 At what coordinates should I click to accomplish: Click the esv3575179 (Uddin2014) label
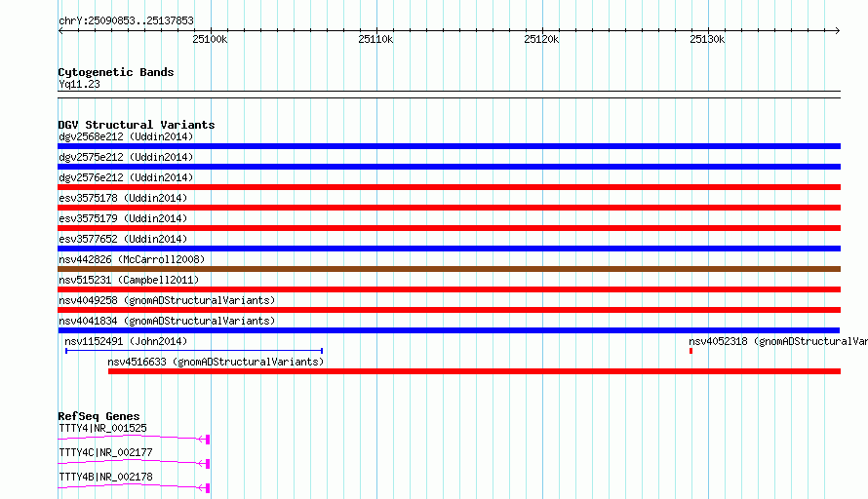click(x=123, y=218)
